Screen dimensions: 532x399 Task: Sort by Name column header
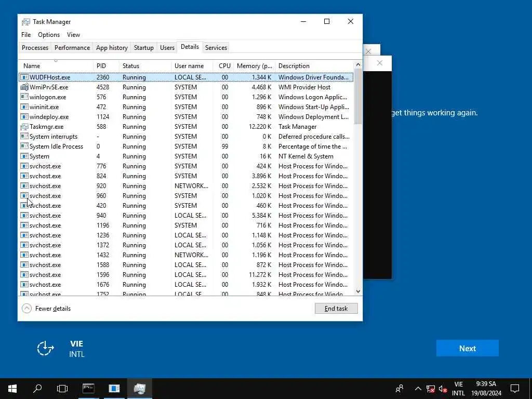56,66
